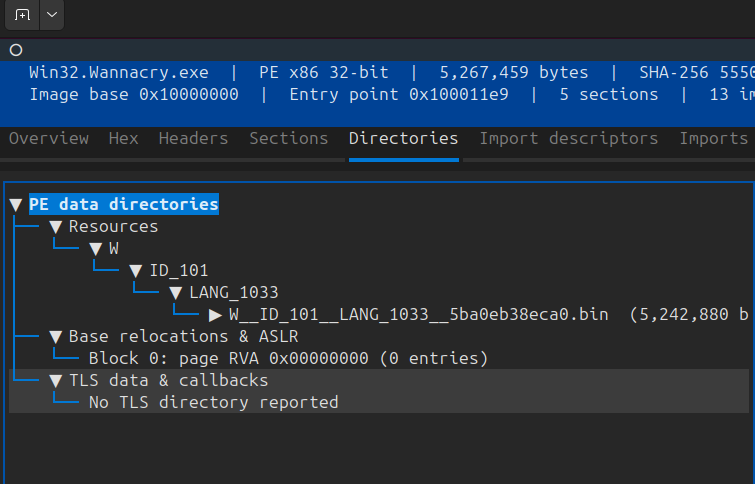The width and height of the screenshot is (755, 484).
Task: Switch to the Hex tab
Action: pos(123,139)
